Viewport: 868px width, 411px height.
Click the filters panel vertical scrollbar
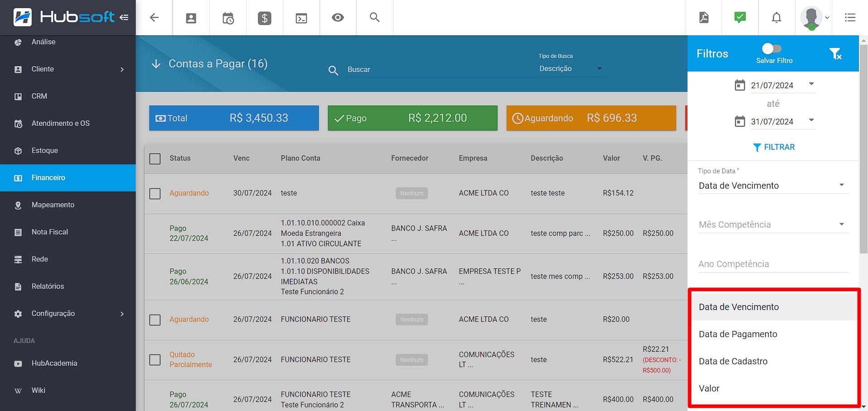tap(863, 149)
